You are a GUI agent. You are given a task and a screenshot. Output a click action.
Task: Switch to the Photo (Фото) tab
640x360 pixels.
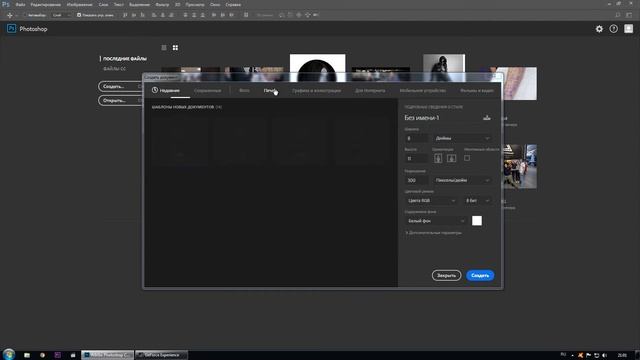(x=244, y=91)
